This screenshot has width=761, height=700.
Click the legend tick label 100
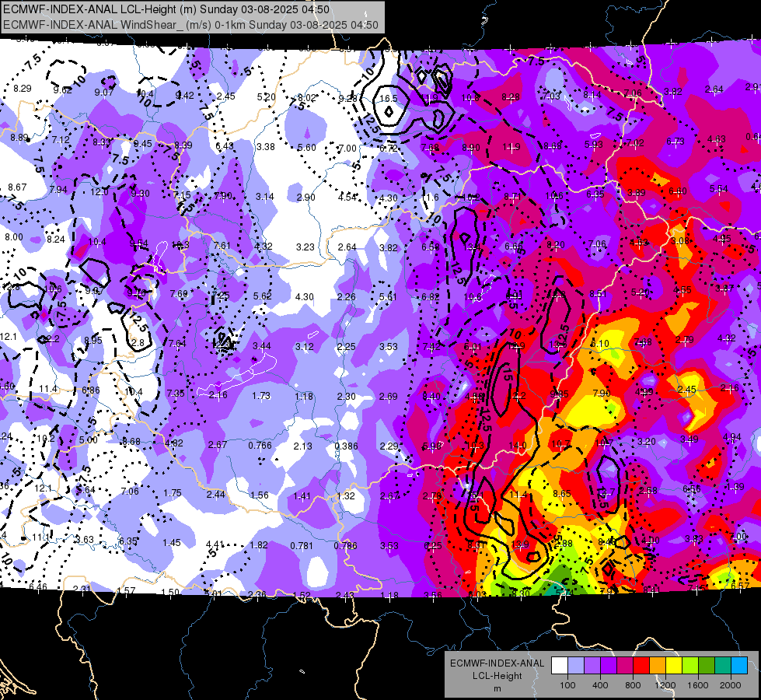click(567, 685)
